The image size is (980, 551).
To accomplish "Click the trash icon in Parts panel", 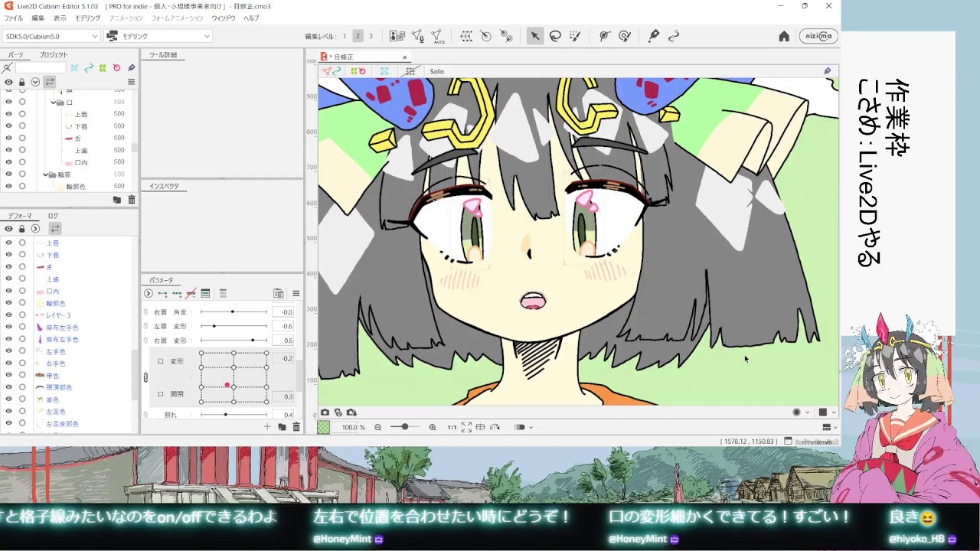I will 132,200.
